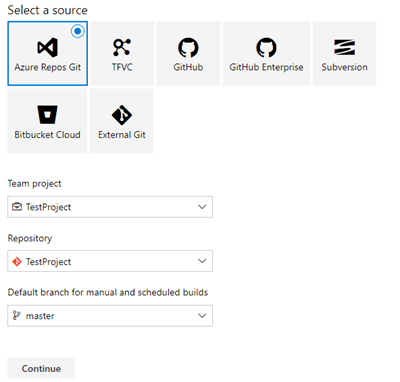Click the 'TFVC' label text
The height and width of the screenshot is (382, 400).
[122, 67]
